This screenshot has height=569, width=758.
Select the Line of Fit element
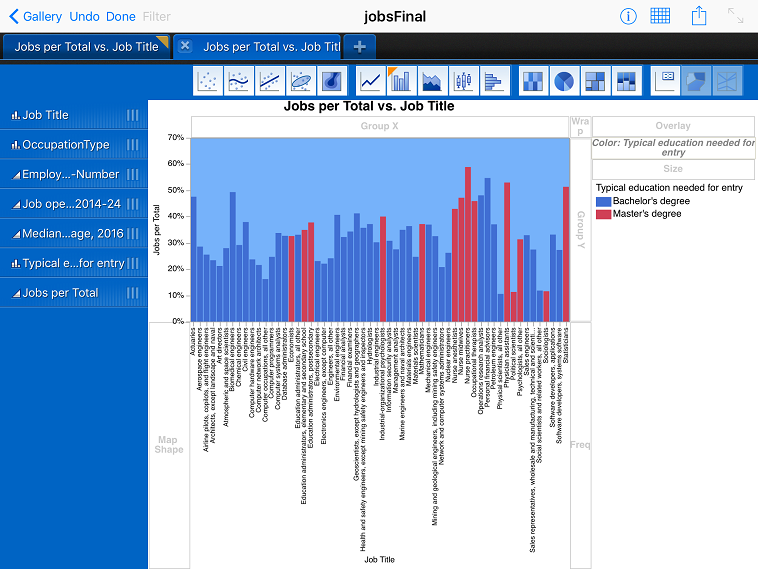tap(270, 81)
